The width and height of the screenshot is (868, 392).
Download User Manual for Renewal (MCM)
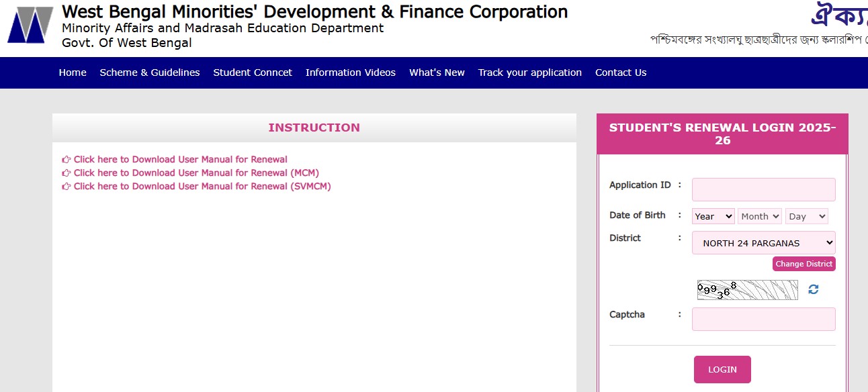190,173
